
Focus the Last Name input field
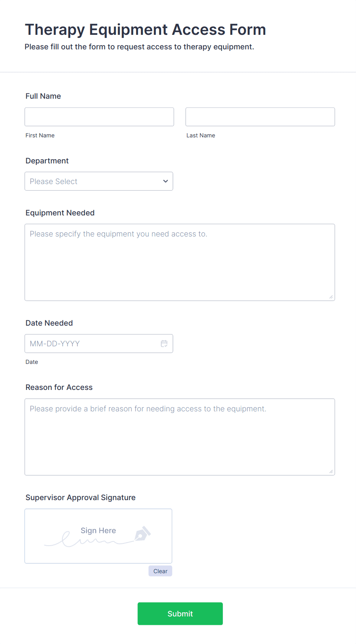260,117
